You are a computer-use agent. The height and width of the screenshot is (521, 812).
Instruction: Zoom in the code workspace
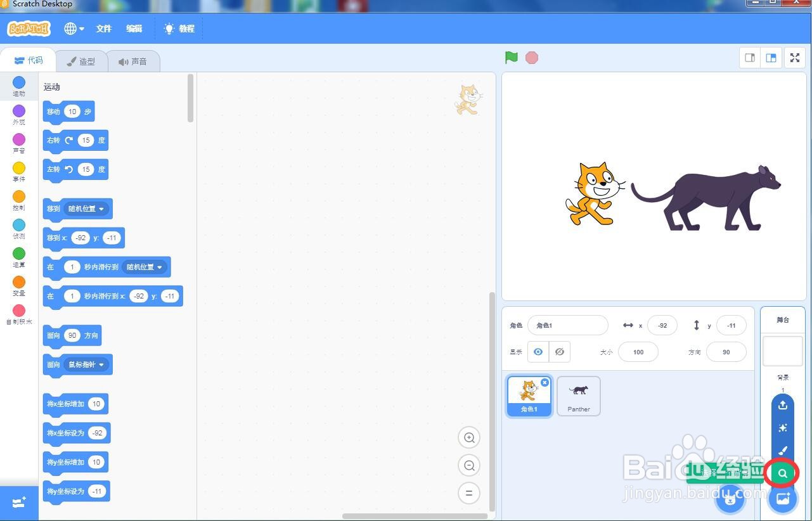(x=469, y=437)
